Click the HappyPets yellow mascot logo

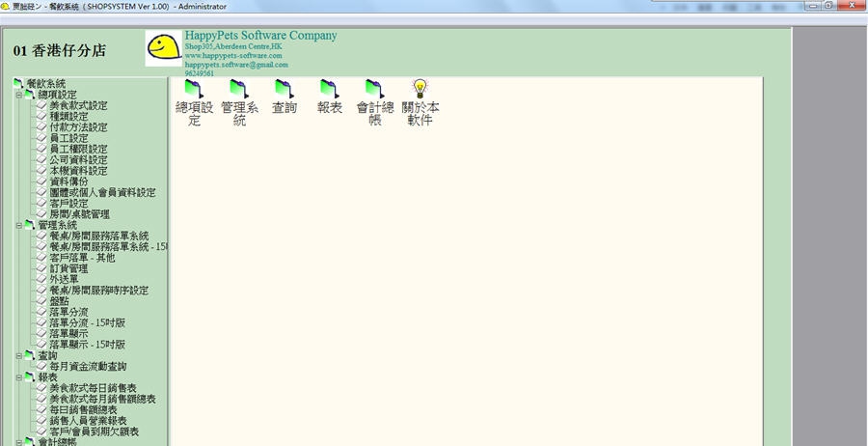tap(163, 48)
